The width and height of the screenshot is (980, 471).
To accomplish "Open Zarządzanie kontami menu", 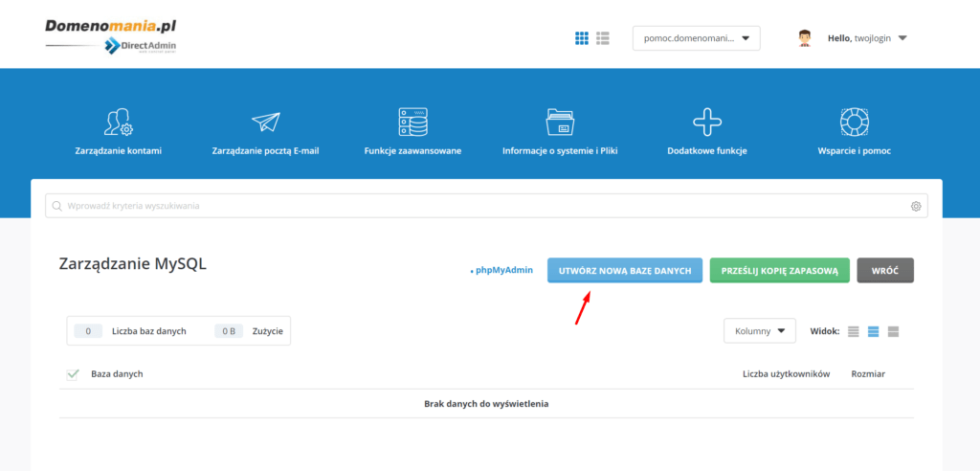I will point(118,151).
